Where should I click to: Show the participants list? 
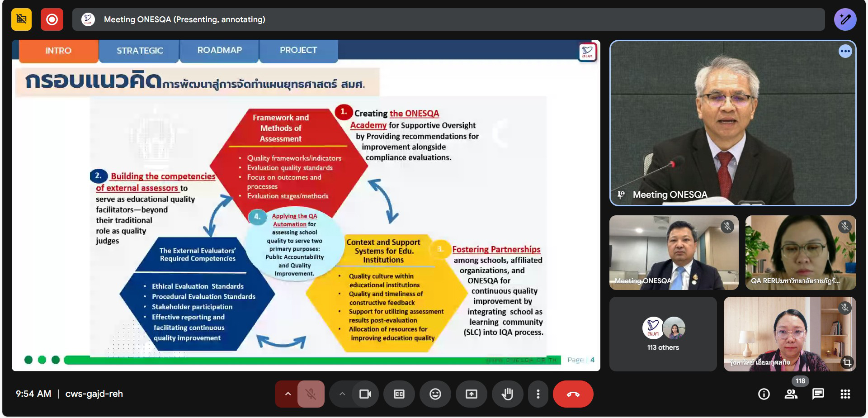[791, 394]
